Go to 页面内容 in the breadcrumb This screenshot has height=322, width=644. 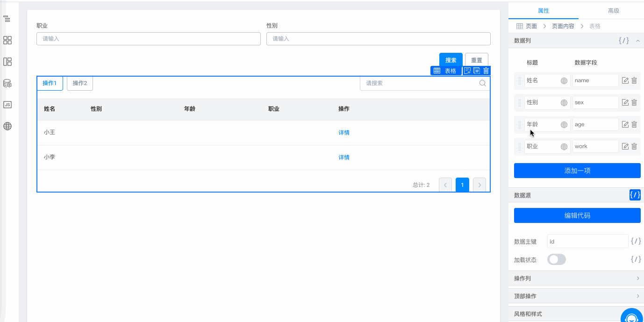click(x=563, y=26)
